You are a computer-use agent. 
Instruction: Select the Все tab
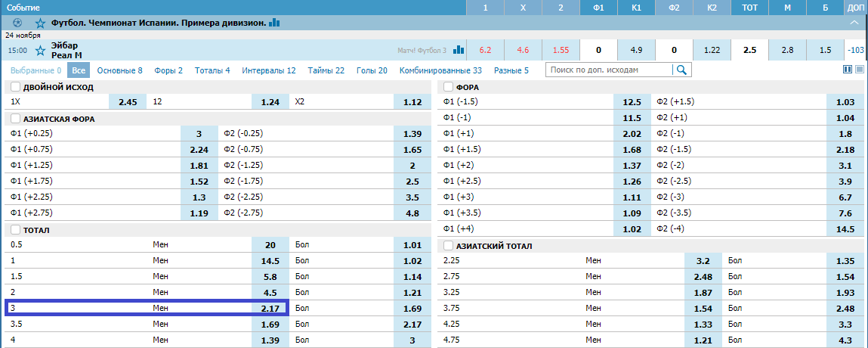(x=79, y=70)
